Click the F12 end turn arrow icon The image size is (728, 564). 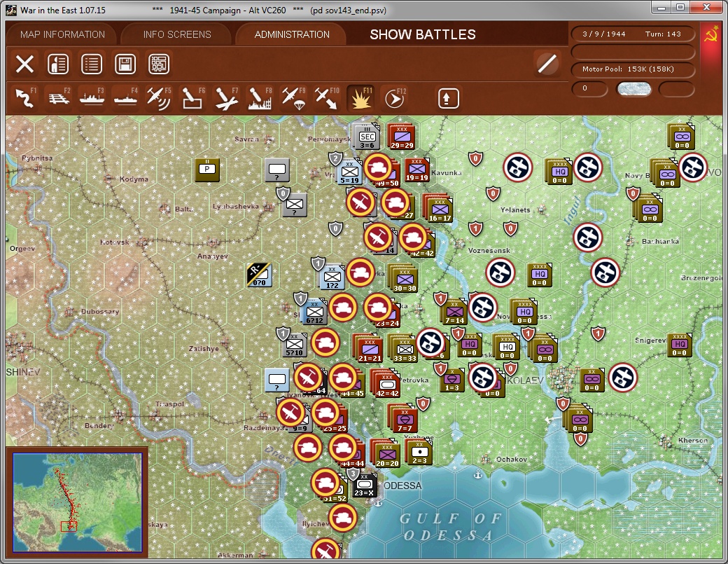[394, 98]
